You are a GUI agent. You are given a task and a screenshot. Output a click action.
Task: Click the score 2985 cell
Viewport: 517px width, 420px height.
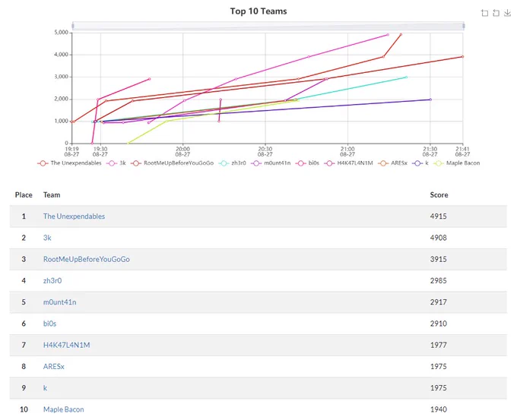coord(438,281)
